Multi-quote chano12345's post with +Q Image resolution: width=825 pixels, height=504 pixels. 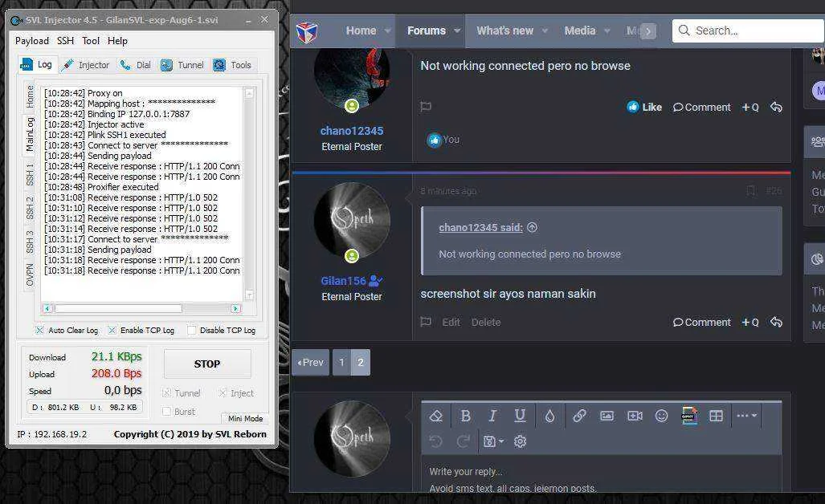tap(749, 107)
